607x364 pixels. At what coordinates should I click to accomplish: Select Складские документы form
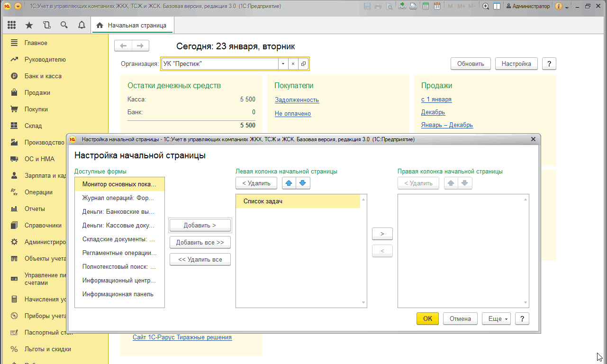[x=119, y=239]
